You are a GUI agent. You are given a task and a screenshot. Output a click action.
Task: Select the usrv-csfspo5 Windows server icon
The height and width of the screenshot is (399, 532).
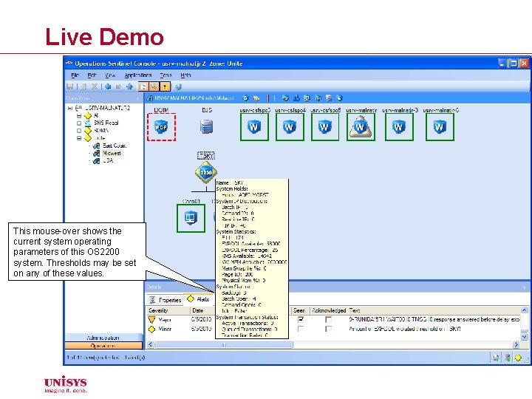click(x=324, y=127)
